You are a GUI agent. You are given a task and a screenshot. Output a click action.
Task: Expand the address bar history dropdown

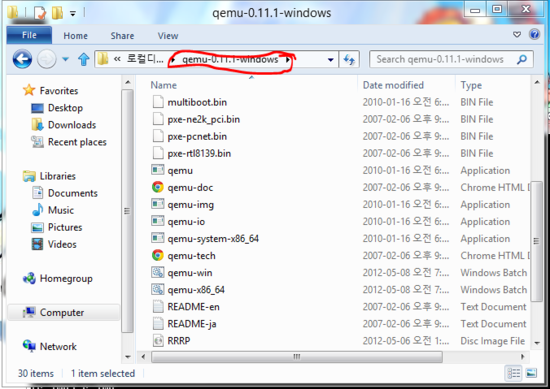click(x=330, y=60)
